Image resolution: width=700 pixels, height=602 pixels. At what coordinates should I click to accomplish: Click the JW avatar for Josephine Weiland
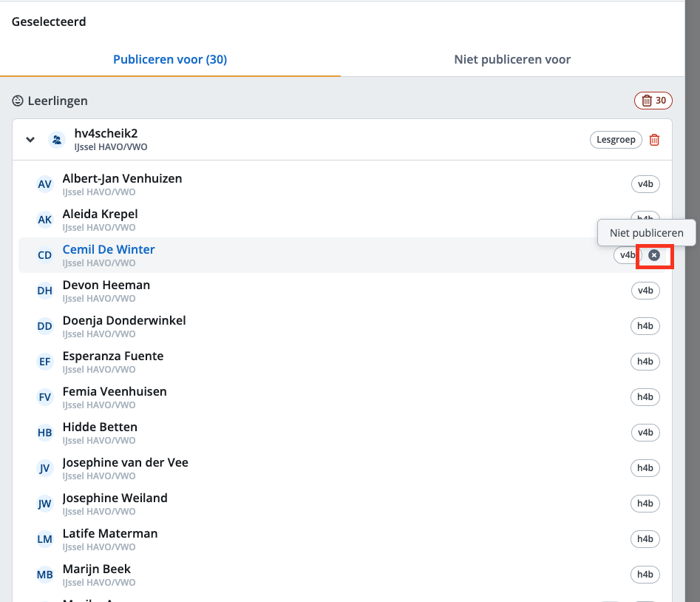pyautogui.click(x=45, y=504)
